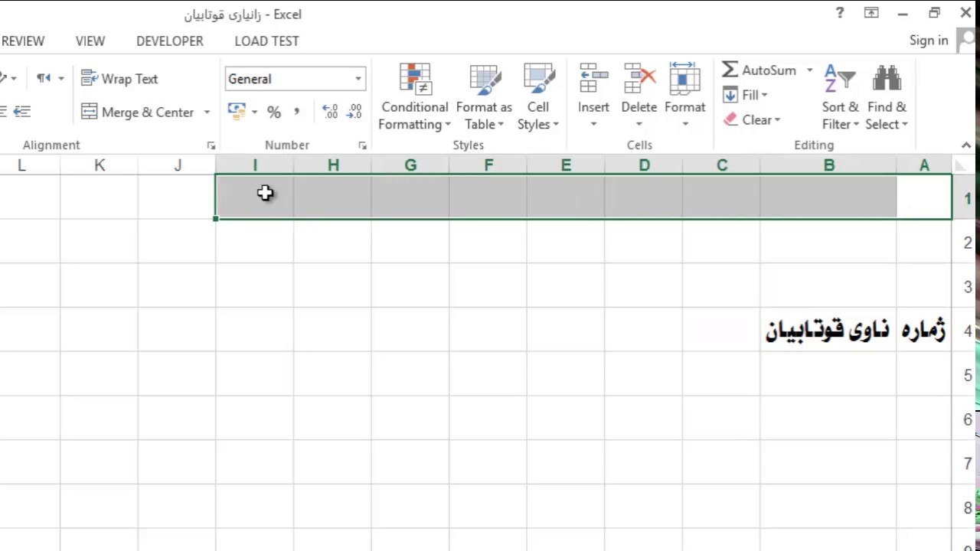Toggle Merge & Center
Viewport: 980px width, 551px height.
point(137,112)
